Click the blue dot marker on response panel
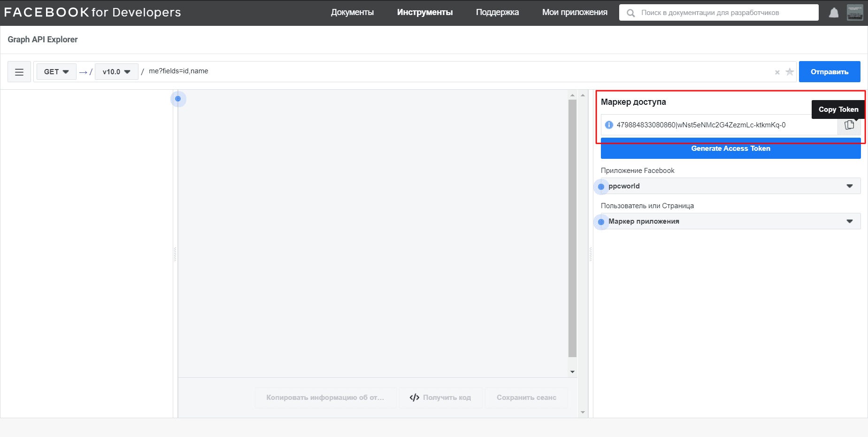 point(178,99)
